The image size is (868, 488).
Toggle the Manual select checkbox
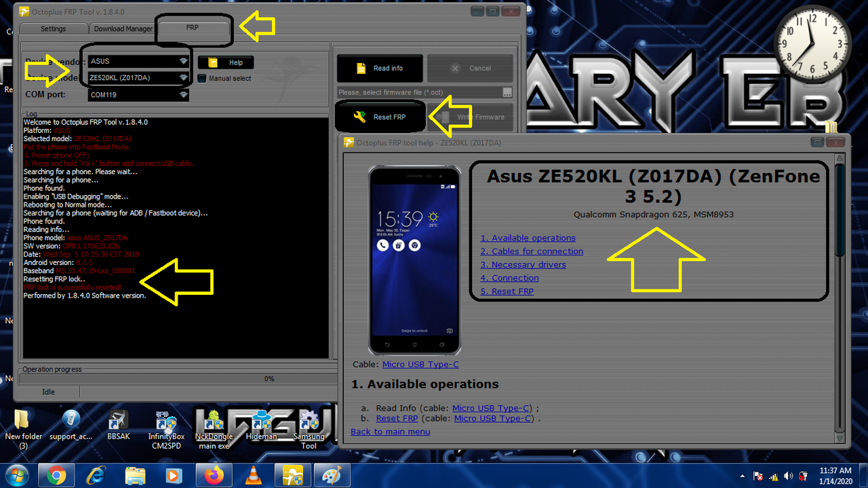[x=202, y=79]
